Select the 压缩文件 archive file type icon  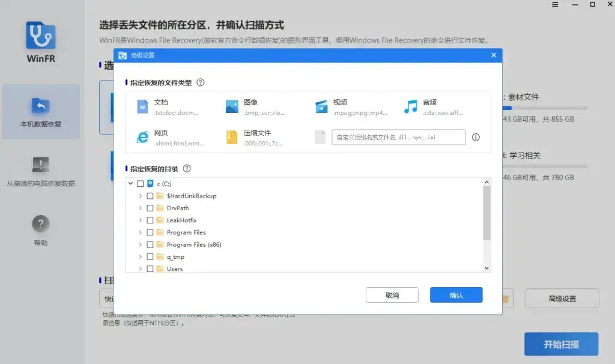coord(231,136)
